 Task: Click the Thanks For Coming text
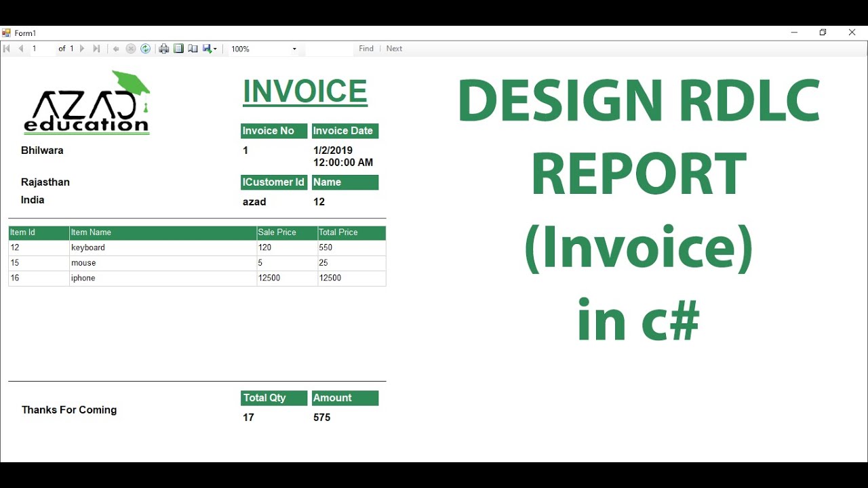pyautogui.click(x=69, y=410)
